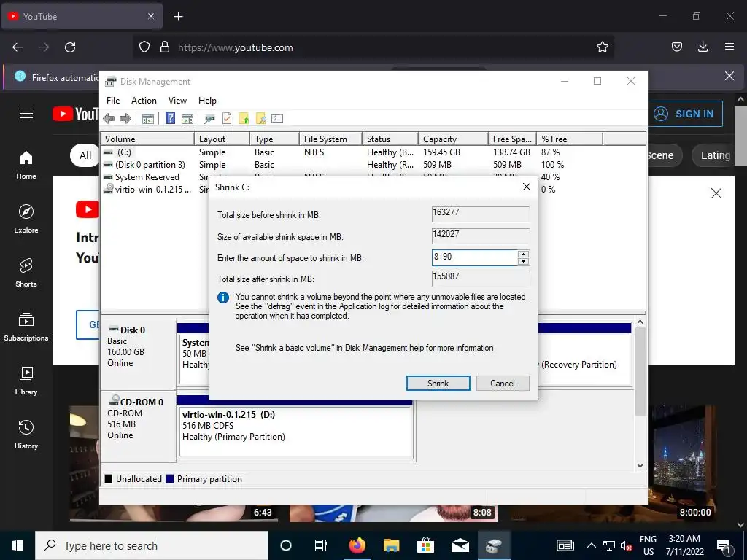Click the shrink amount input field
The width and height of the screenshot is (747, 560).
[474, 257]
